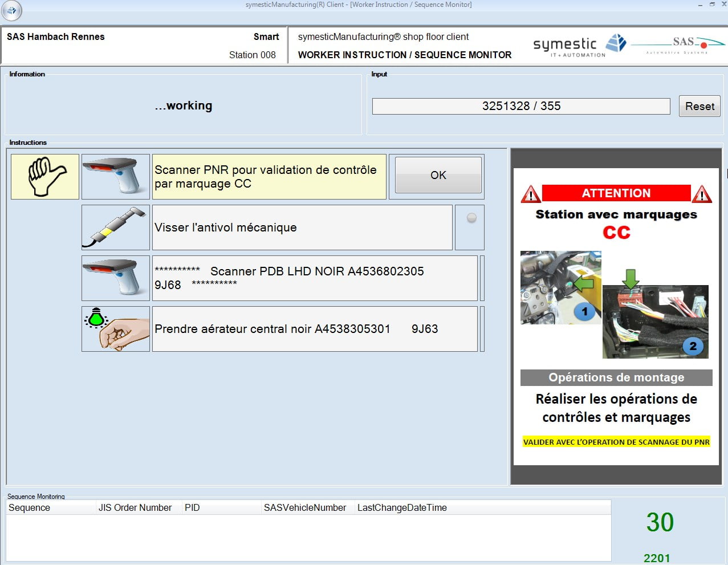
Task: Click the scanner icon beside Scanner PDB LHD
Action: pos(116,278)
